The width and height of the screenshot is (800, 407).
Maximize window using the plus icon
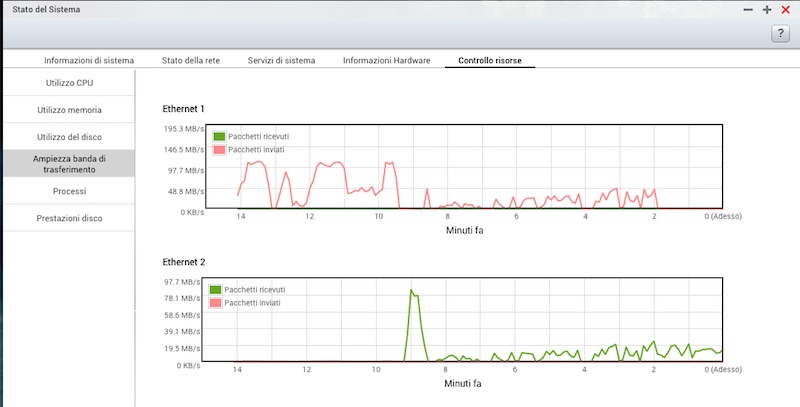[x=767, y=9]
